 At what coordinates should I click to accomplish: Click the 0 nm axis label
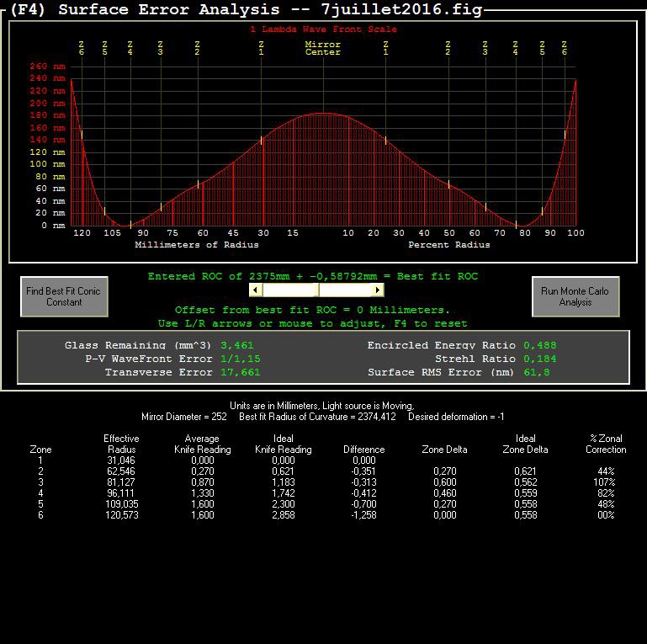(53, 226)
